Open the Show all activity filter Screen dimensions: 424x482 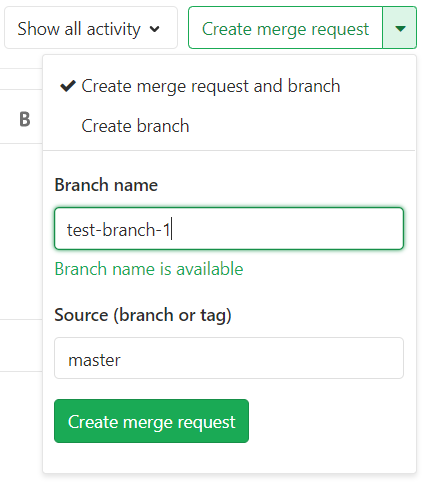click(x=91, y=28)
